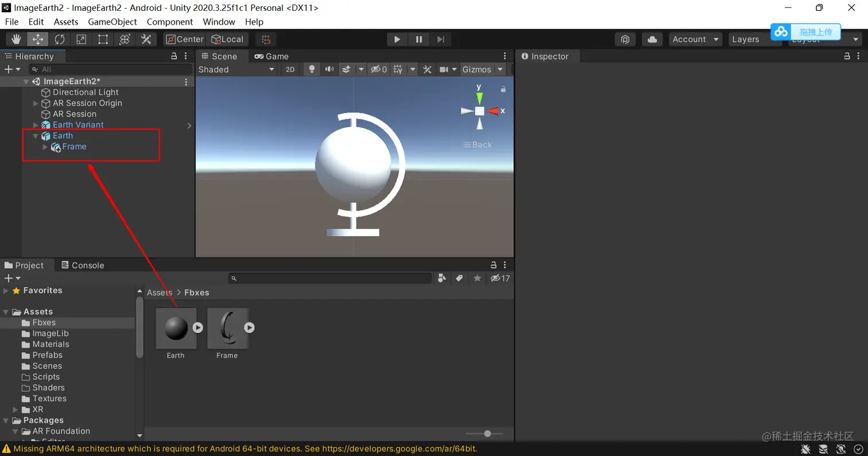This screenshot has width=868, height=456.
Task: Toggle hidden packages visibility count 17
Action: click(x=500, y=279)
